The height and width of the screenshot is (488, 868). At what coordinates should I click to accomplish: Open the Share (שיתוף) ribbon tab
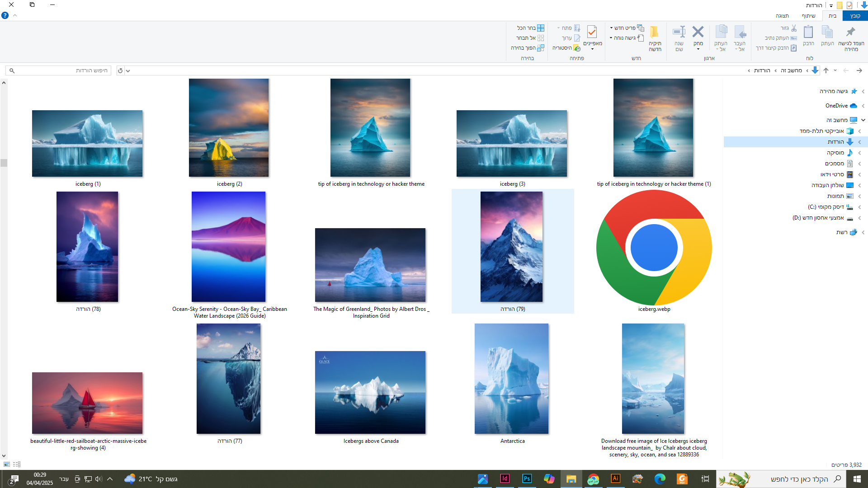pos(808,16)
